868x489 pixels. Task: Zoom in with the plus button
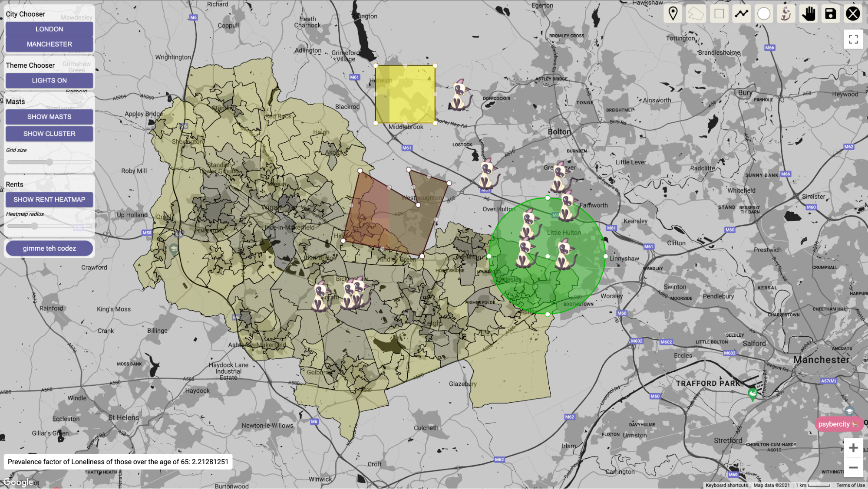coord(853,448)
